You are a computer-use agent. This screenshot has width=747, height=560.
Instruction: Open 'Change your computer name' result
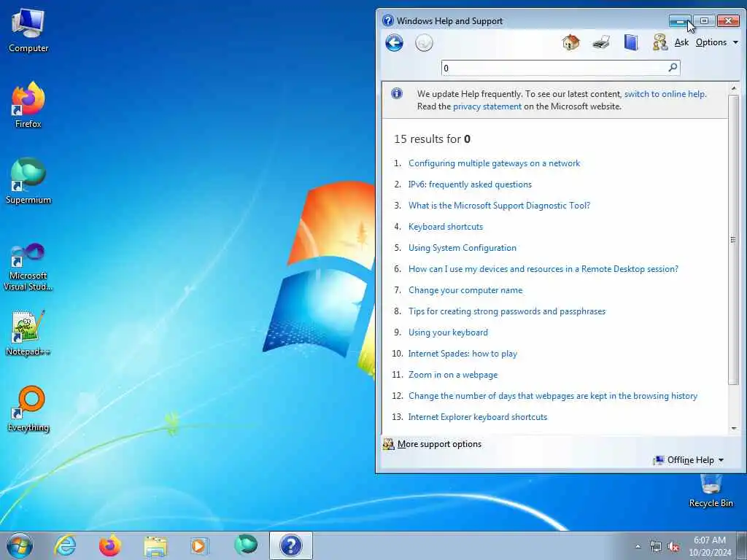coord(465,290)
